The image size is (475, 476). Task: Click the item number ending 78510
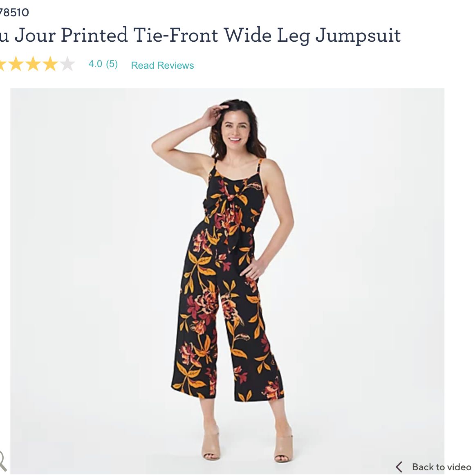coord(14,12)
